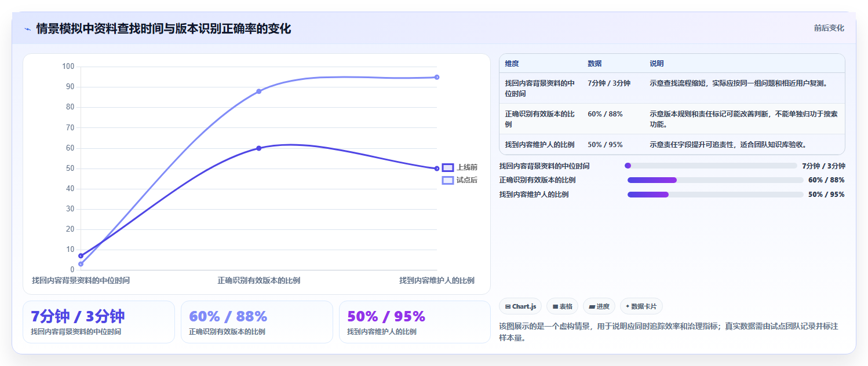Screen dimensions: 868x366
Task: Click the 7分钟 / 3分钟 data card
Action: pyautogui.click(x=99, y=322)
